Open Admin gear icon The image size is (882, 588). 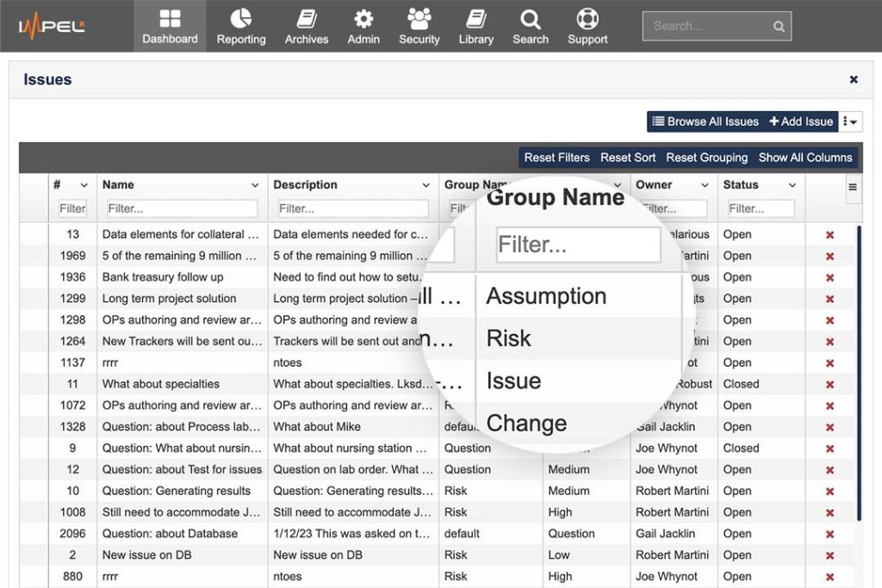coord(363,19)
